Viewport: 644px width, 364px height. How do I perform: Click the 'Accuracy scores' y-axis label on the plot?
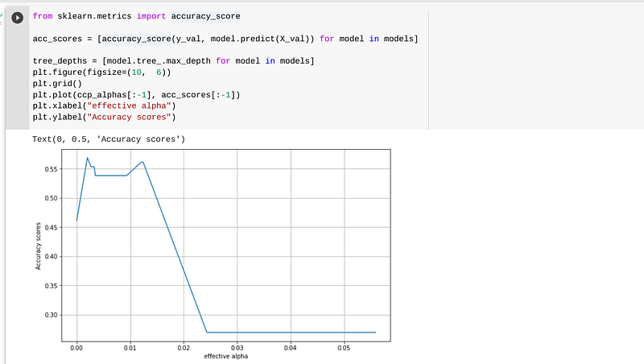click(38, 246)
